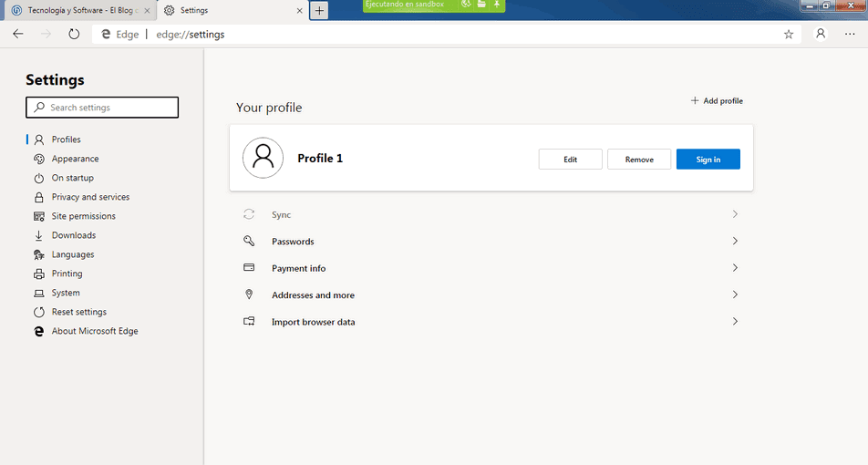This screenshot has height=465, width=868.
Task: Click the Downloads arrow icon
Action: pos(38,236)
